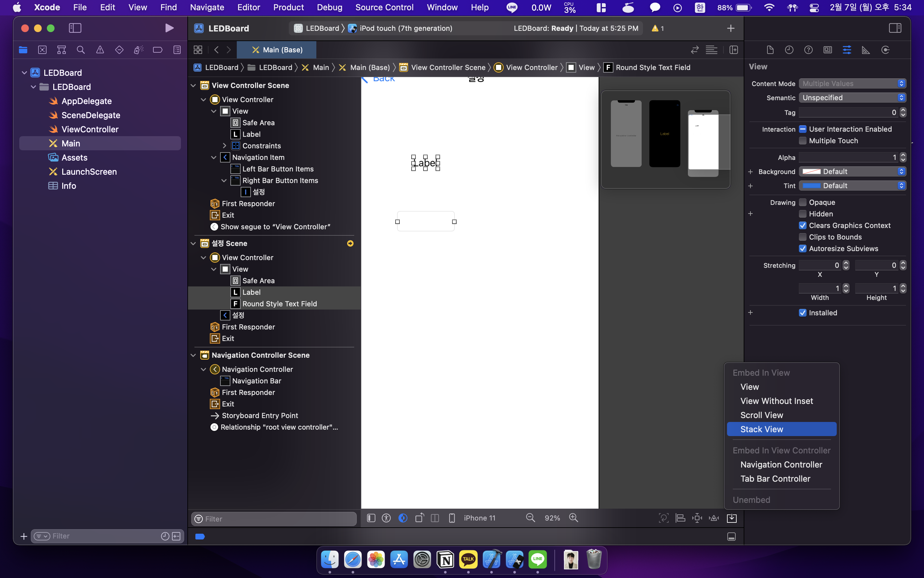Choose Stack View from embed menu
This screenshot has width=924, height=578.
[782, 429]
